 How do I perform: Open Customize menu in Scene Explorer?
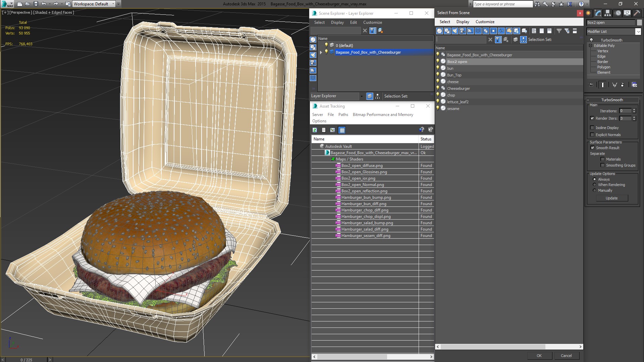[373, 22]
